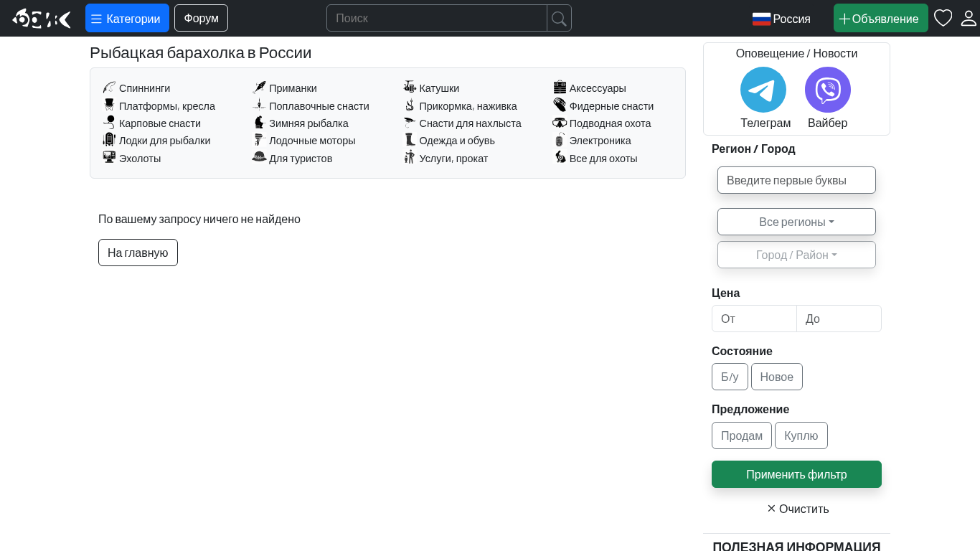Expand the Город / Район dropdown
This screenshot has height=551, width=980.
796,255
